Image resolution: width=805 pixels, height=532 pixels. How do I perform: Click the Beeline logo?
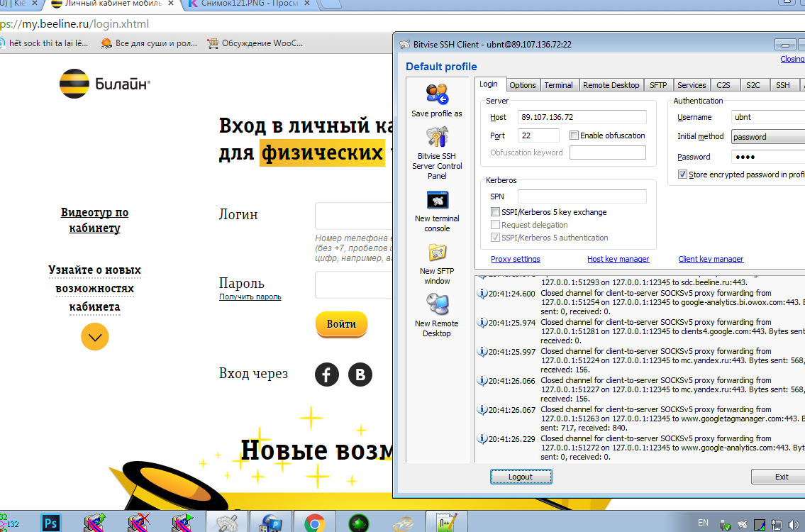[x=105, y=84]
